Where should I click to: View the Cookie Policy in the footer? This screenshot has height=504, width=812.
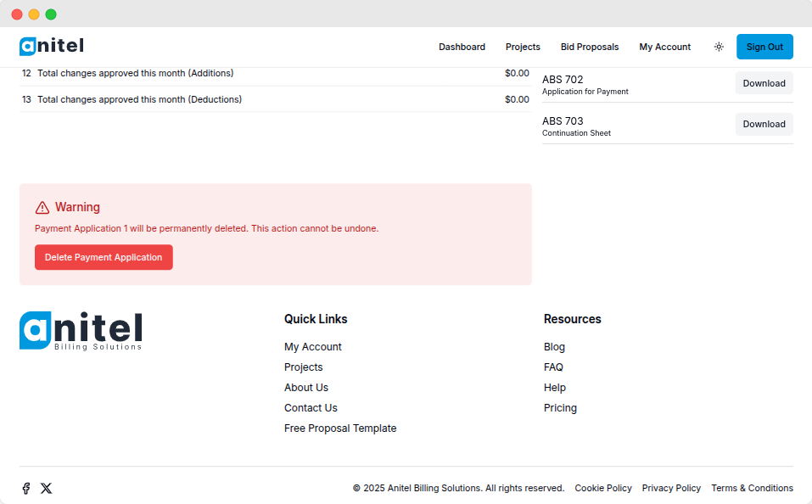tap(602, 488)
